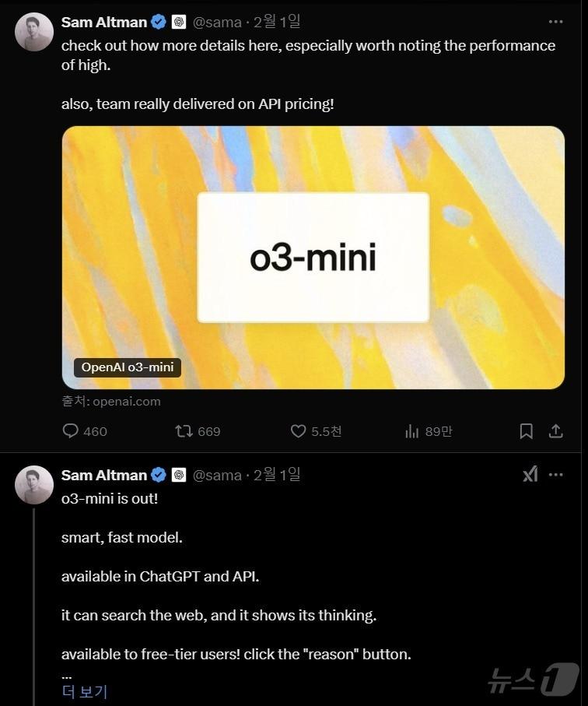The height and width of the screenshot is (706, 588).
Task: Open the "o3-mini is out!" tweet text
Action: pos(110,498)
